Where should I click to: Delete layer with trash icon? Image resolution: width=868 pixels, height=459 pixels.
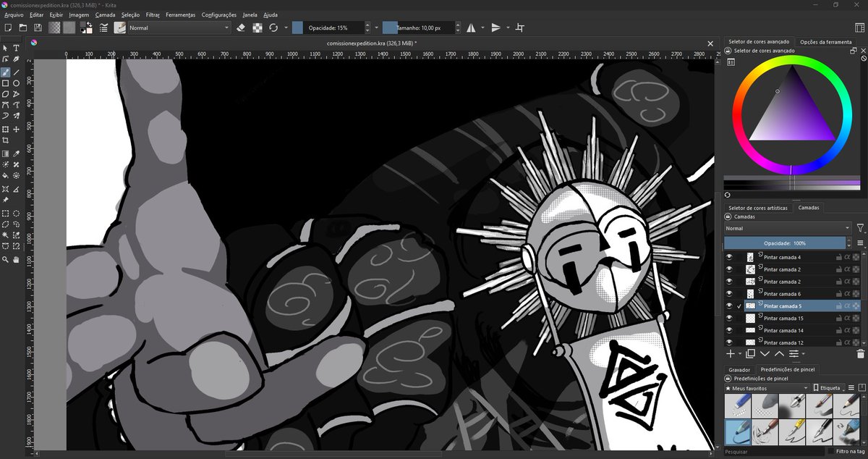point(860,353)
